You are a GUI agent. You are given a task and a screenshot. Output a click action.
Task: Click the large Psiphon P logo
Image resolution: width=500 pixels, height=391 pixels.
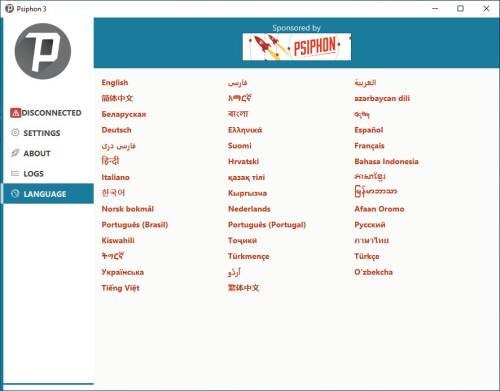click(x=43, y=51)
